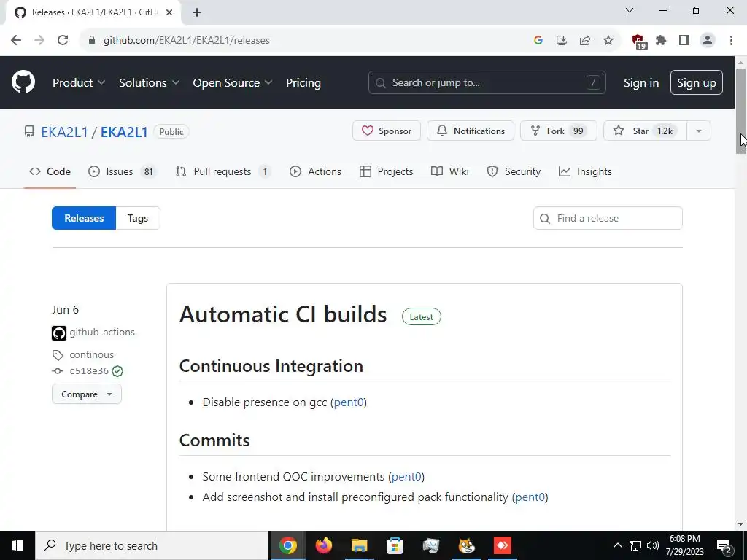This screenshot has height=560, width=747.
Task: Star the repository
Action: coord(645,131)
